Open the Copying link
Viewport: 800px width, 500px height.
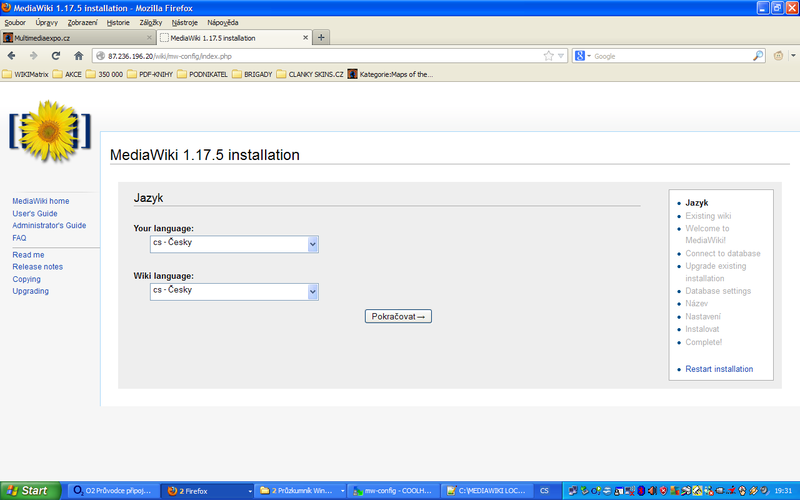pos(27,279)
